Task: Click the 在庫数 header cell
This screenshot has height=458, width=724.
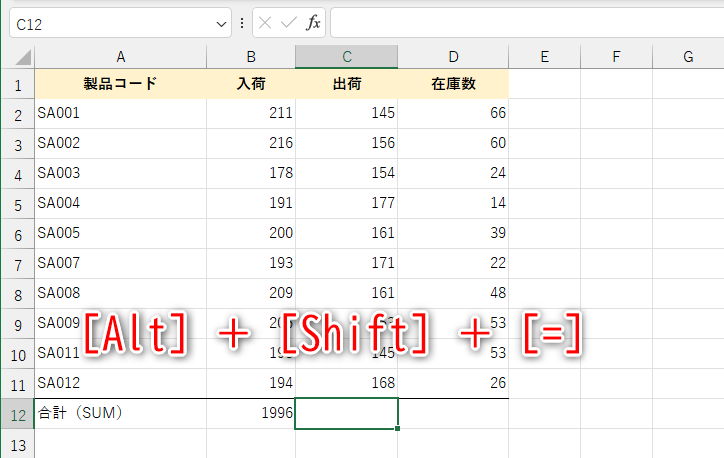Action: [x=453, y=84]
